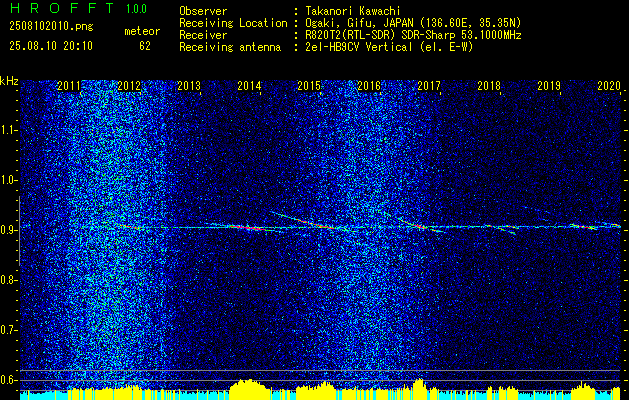Click the 2012 time marker

pyautogui.click(x=129, y=85)
